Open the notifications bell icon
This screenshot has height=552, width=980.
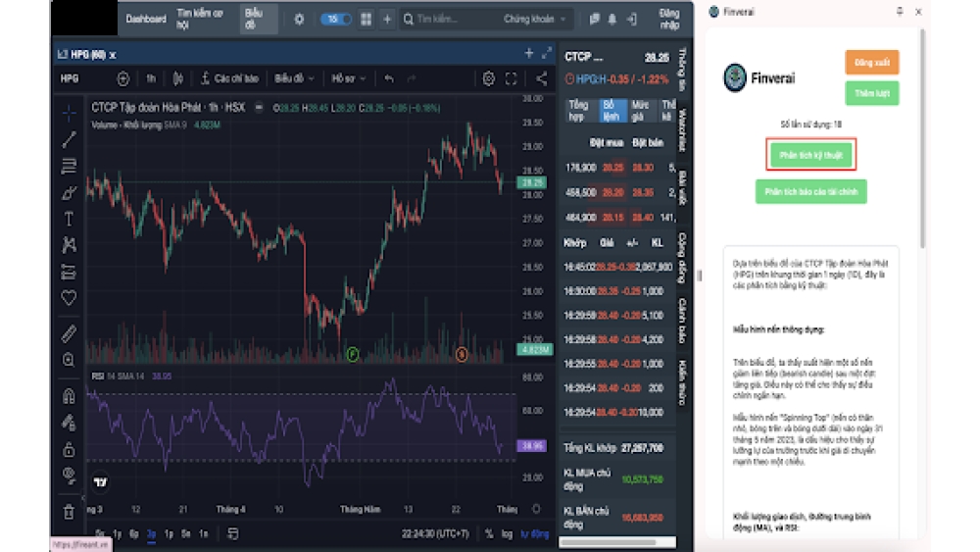click(612, 20)
